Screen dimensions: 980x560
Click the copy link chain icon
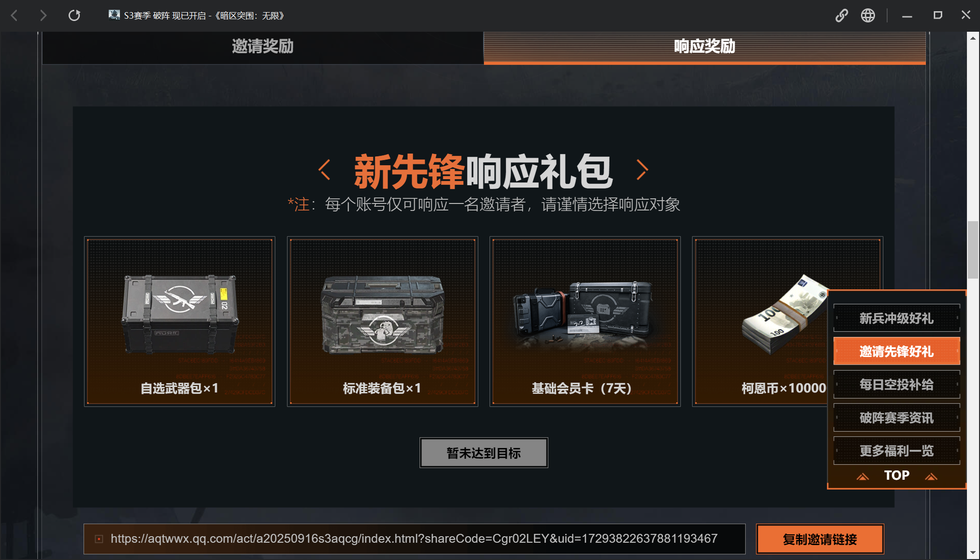(841, 15)
